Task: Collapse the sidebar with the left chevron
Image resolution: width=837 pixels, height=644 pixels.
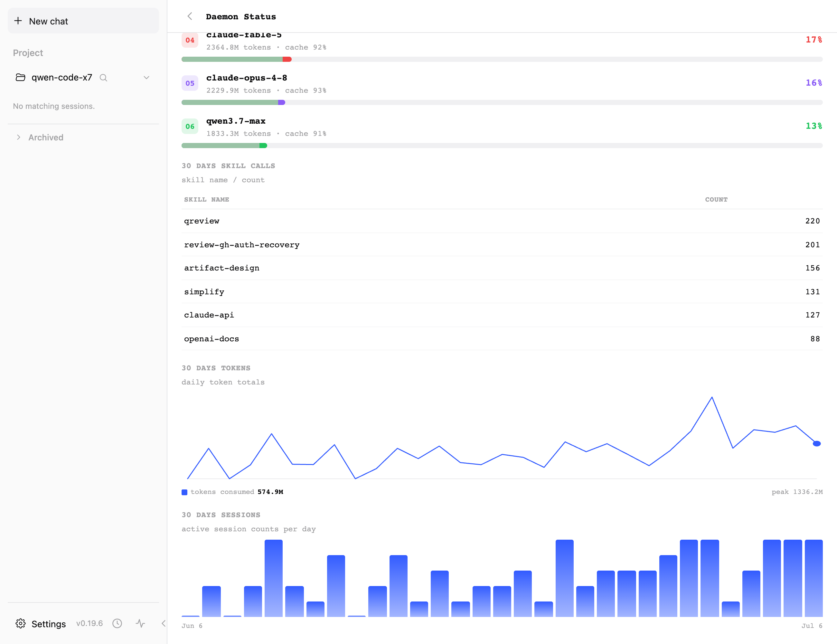Action: pos(163,623)
